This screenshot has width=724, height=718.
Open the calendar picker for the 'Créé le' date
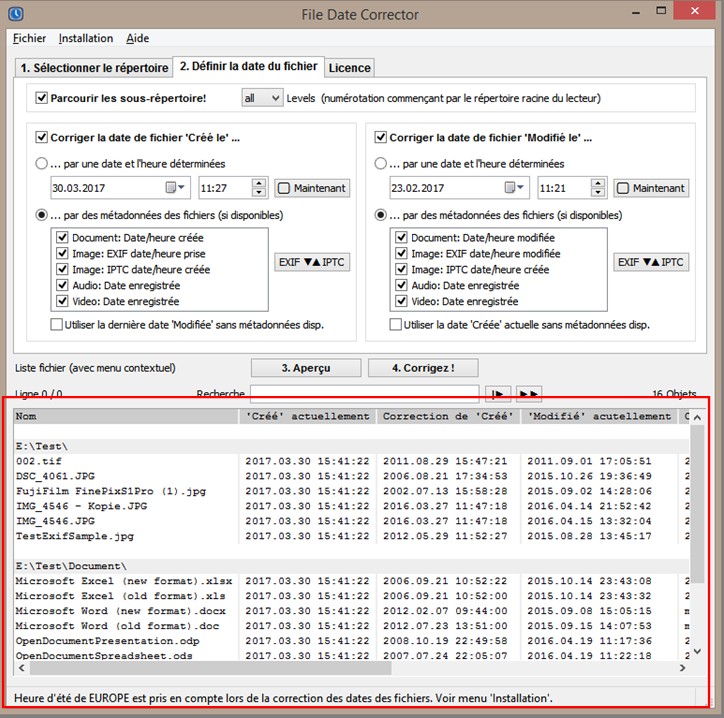point(176,187)
